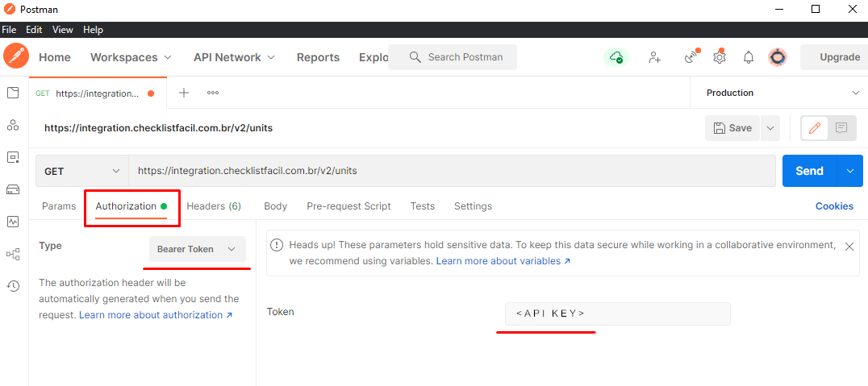This screenshot has width=868, height=386.
Task: Click the Search Postman field
Action: 453,57
